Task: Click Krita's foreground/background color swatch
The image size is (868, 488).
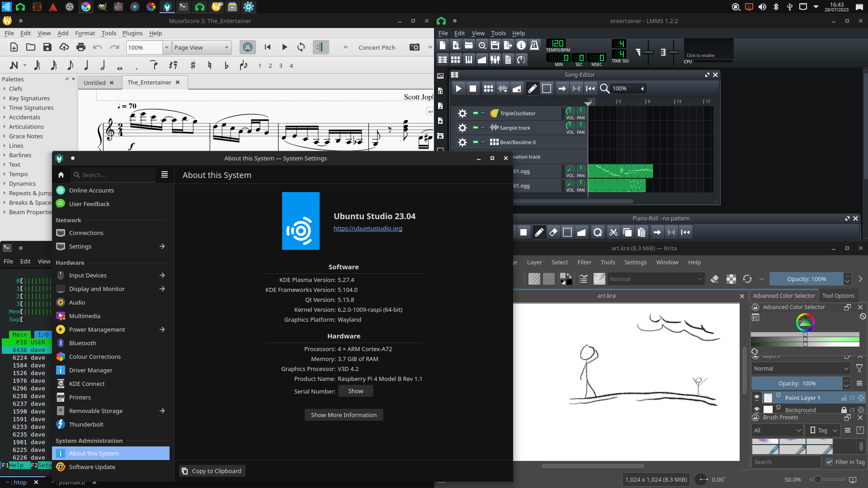Action: [x=566, y=279]
